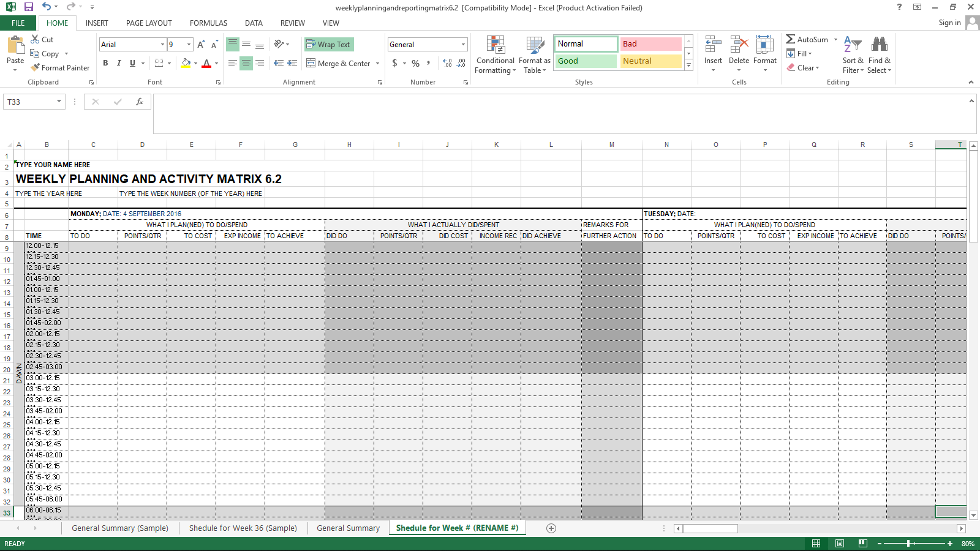The width and height of the screenshot is (980, 551).
Task: Open Conditional Formatting options
Action: 495,54
